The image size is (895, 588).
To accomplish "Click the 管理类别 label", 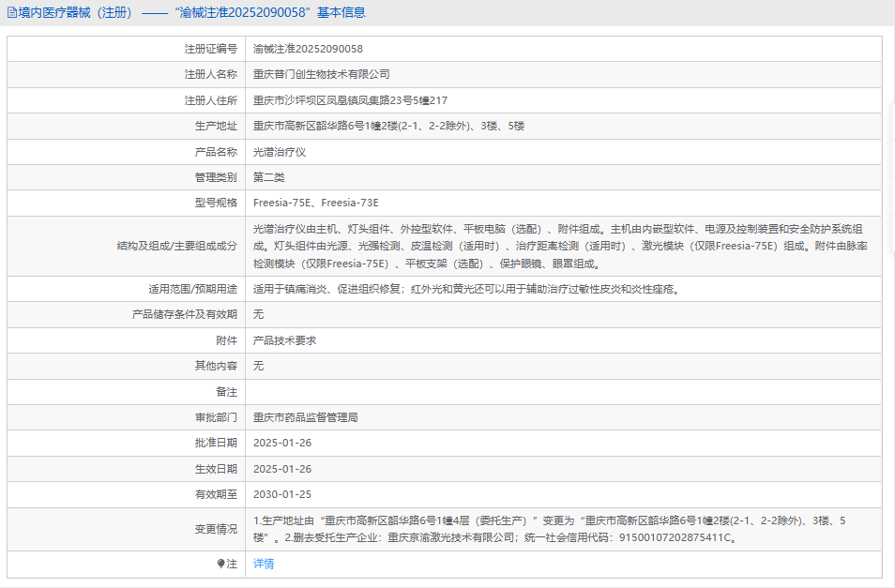I will [x=216, y=177].
